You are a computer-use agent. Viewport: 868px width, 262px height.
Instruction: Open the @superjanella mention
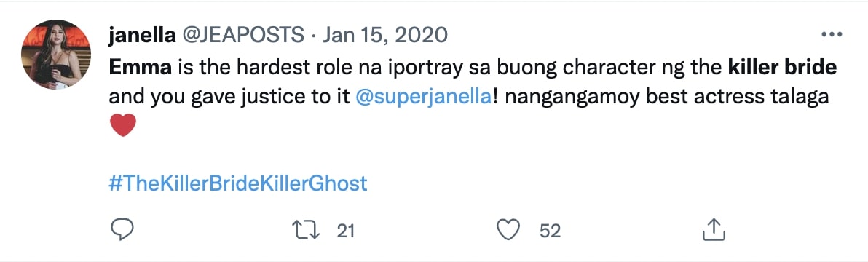point(425,96)
